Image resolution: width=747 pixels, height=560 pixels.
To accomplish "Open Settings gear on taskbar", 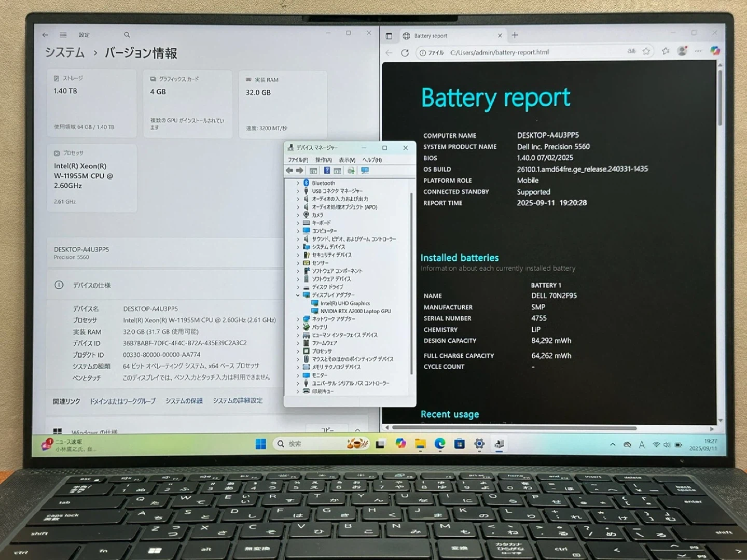I will click(x=479, y=443).
